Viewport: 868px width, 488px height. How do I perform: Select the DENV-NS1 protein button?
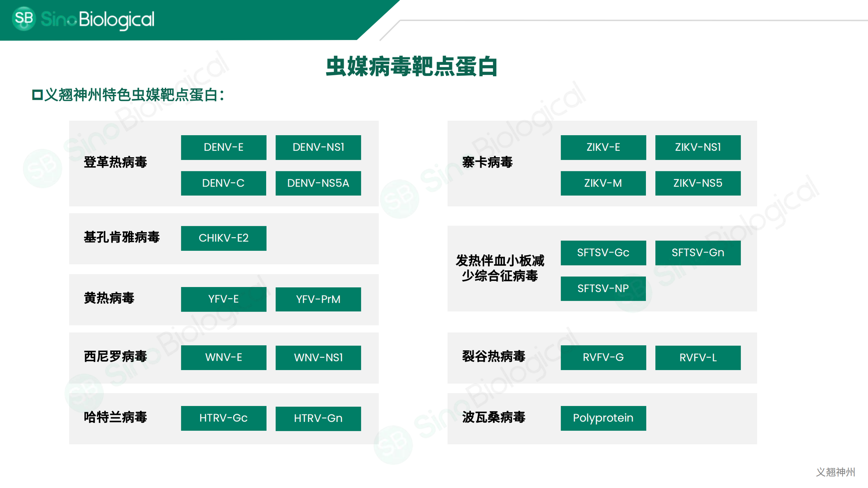[x=318, y=147]
